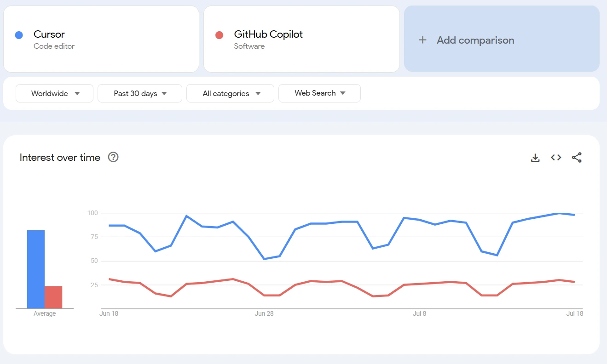Image resolution: width=607 pixels, height=364 pixels.
Task: Open the embed code icon
Action: (556, 158)
